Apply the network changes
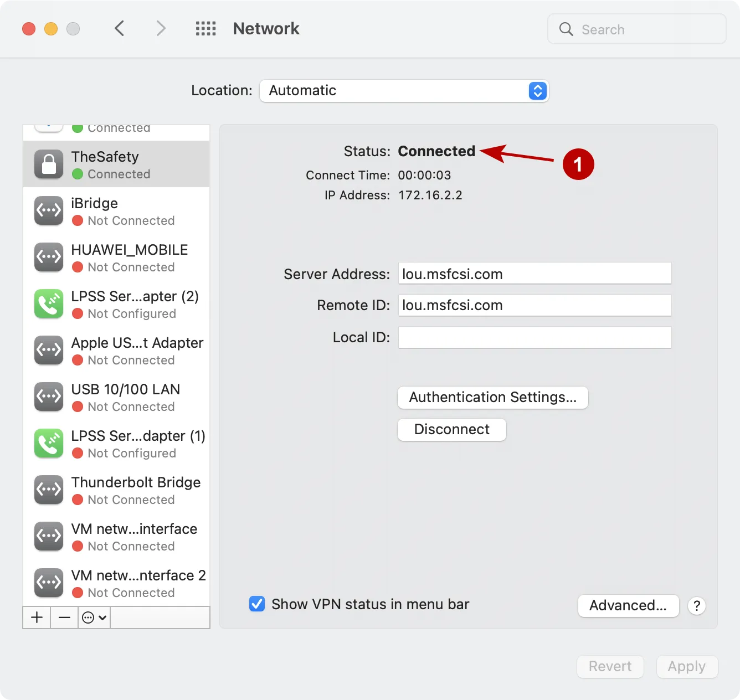740x700 pixels. click(687, 666)
